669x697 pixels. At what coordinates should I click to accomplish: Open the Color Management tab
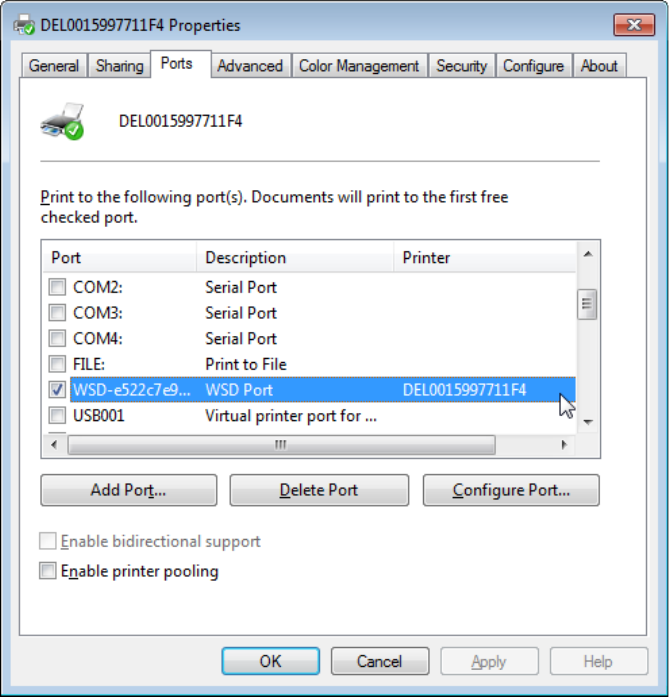(x=359, y=66)
